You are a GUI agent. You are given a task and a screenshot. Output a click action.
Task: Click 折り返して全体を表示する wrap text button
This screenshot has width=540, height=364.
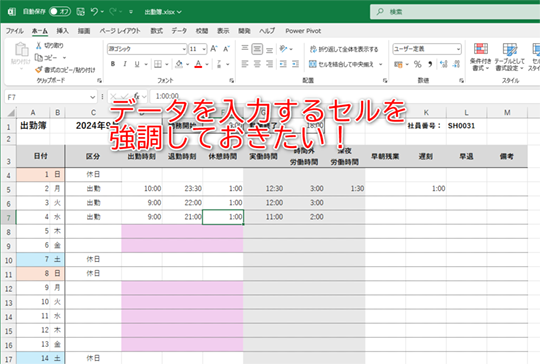pos(344,49)
